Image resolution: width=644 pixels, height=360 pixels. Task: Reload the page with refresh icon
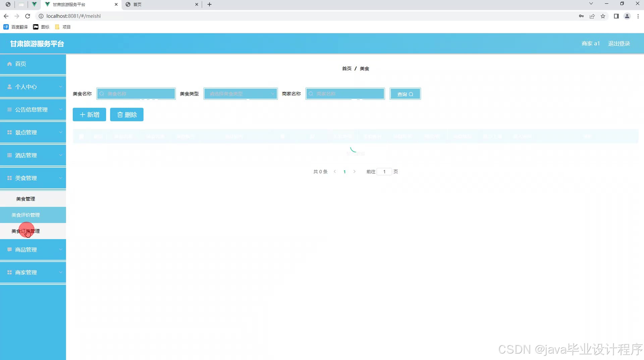[28, 16]
